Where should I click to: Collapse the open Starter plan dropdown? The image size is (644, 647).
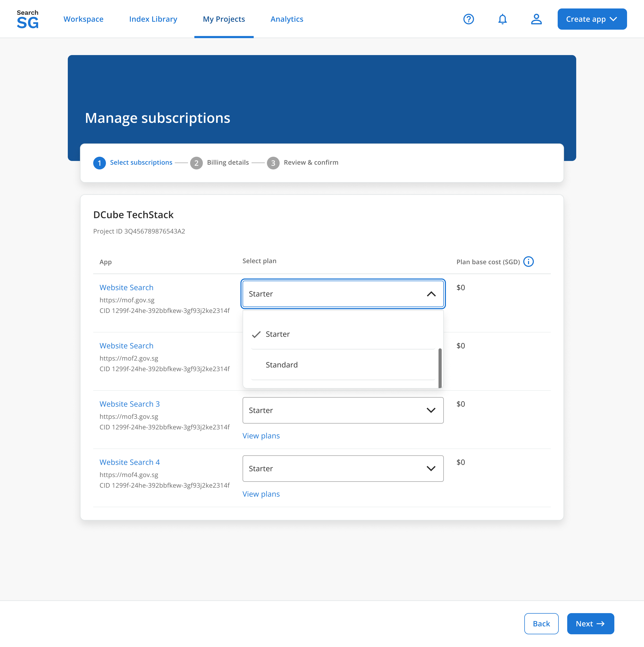[343, 294]
